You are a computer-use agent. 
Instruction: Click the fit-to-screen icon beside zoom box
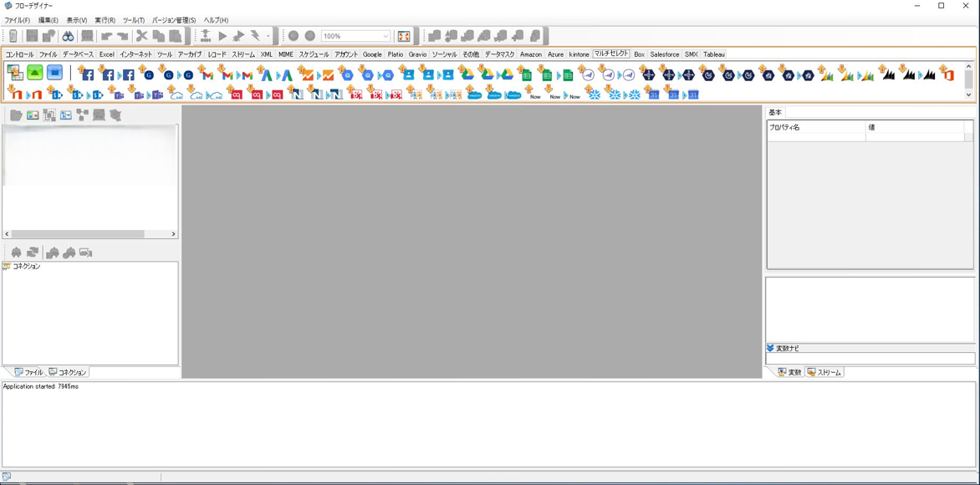coord(404,36)
